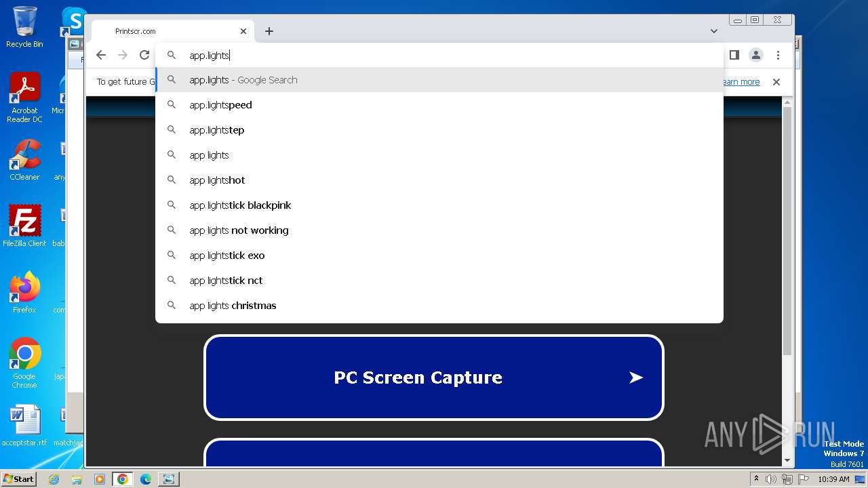The height and width of the screenshot is (488, 868).
Task: Open Chrome's three-dot menu
Action: point(778,55)
